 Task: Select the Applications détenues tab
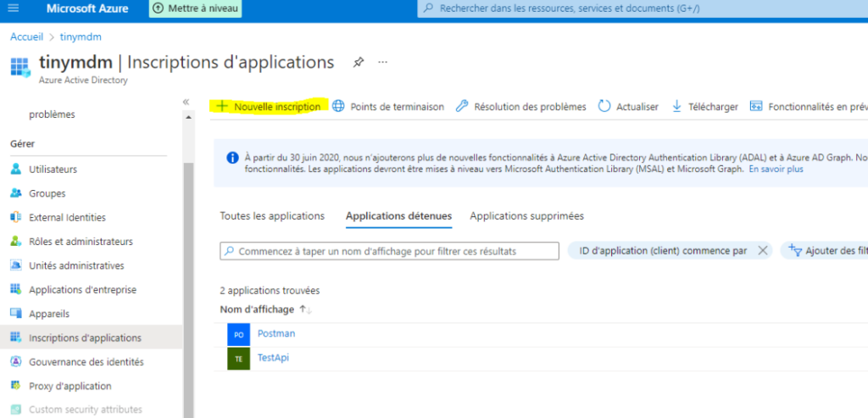[398, 216]
